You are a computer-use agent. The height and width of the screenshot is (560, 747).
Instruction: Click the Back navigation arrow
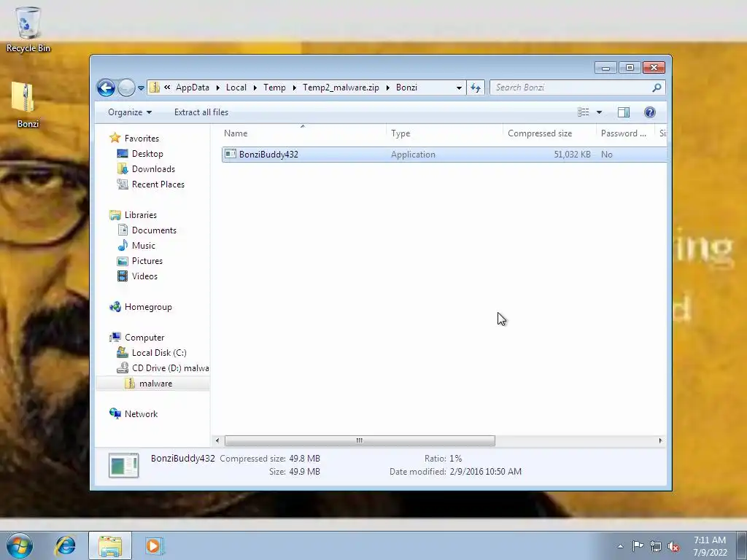coord(106,87)
